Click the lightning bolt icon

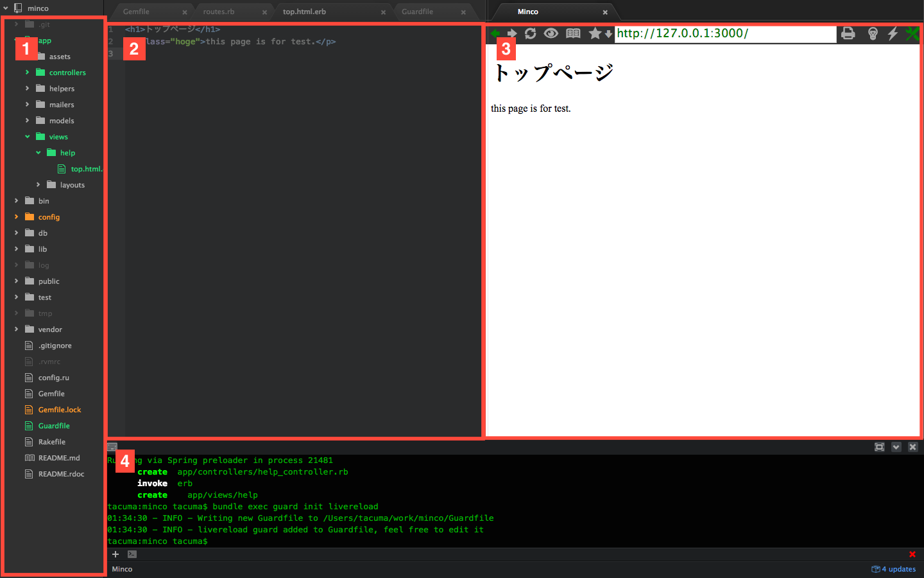coord(893,33)
